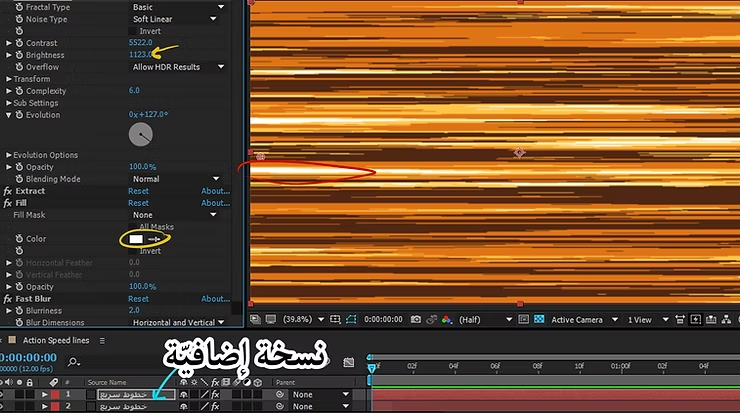Take a snapshot with the camera icon

coord(415,320)
